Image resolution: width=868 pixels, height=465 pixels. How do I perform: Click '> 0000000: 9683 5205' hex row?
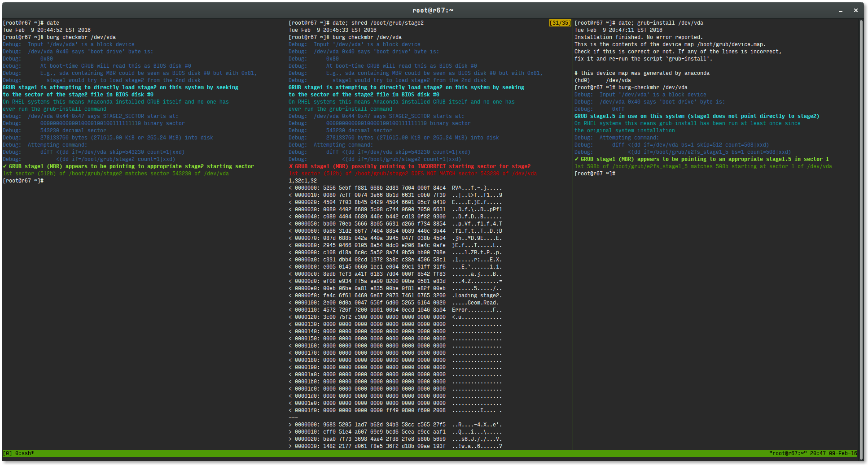395,425
